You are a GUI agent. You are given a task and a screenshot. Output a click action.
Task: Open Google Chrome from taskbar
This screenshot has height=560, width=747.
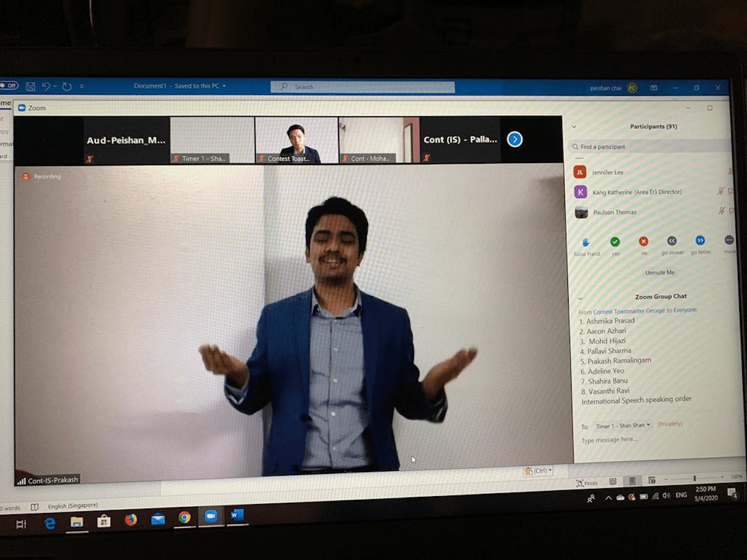point(184,517)
